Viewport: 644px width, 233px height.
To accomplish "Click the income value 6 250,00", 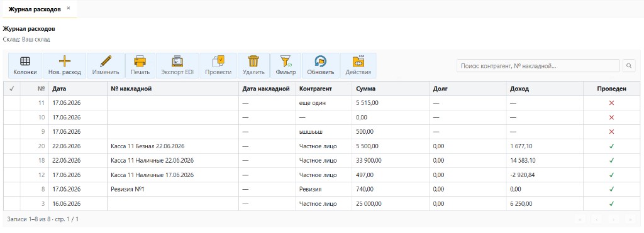I will pyautogui.click(x=521, y=203).
